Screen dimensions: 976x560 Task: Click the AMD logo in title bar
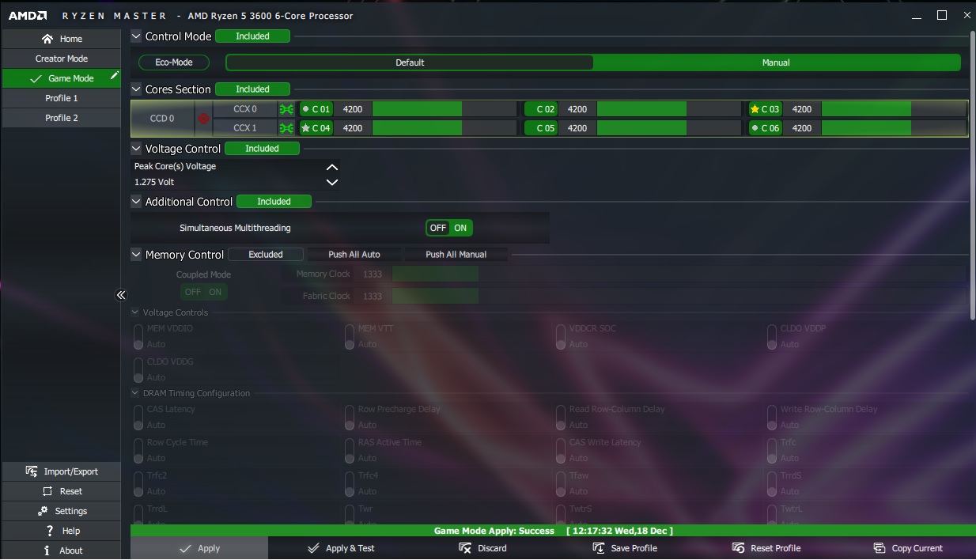(28, 15)
